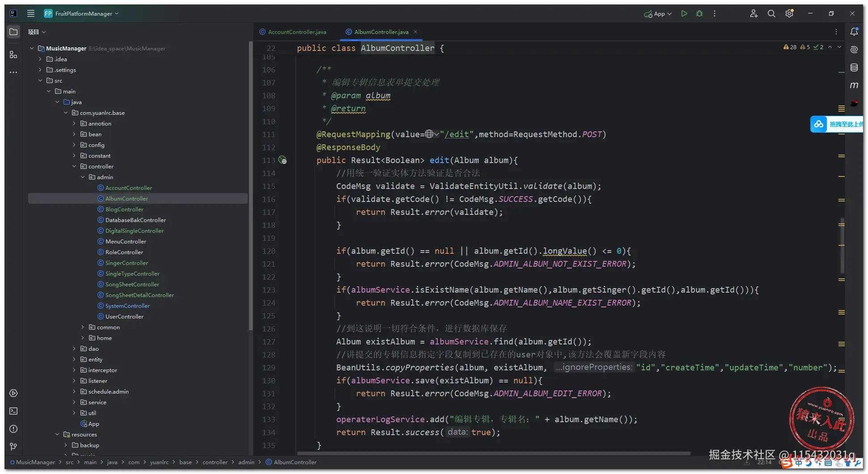Click the editor vertical scrollbar
This screenshot has height=474, width=868.
pyautogui.click(x=842, y=246)
